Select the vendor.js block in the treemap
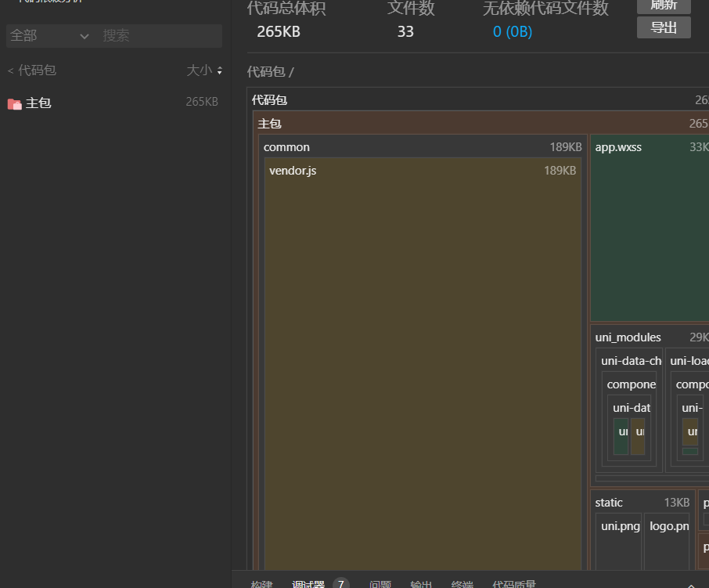 pyautogui.click(x=423, y=364)
